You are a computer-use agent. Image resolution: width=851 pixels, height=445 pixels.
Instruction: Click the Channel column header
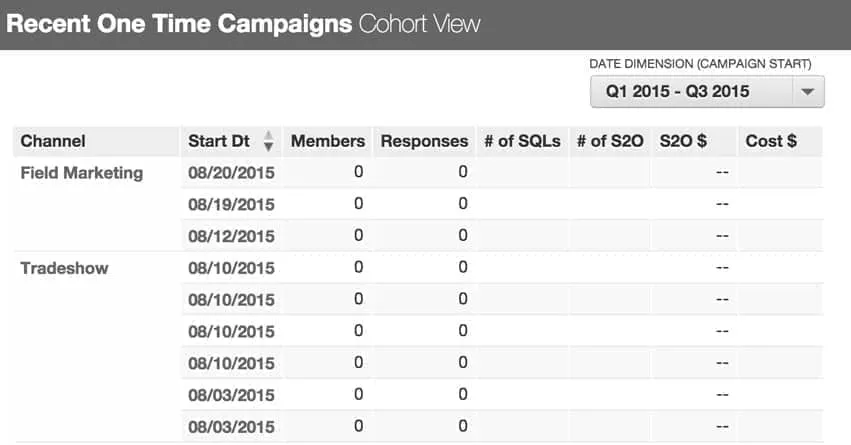53,141
